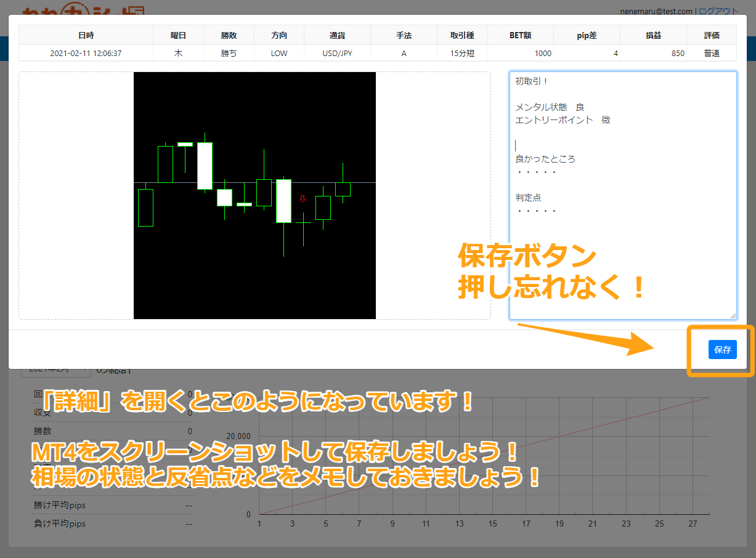Click the 日時 column header
Viewport: 756px width, 558px height.
pos(86,35)
